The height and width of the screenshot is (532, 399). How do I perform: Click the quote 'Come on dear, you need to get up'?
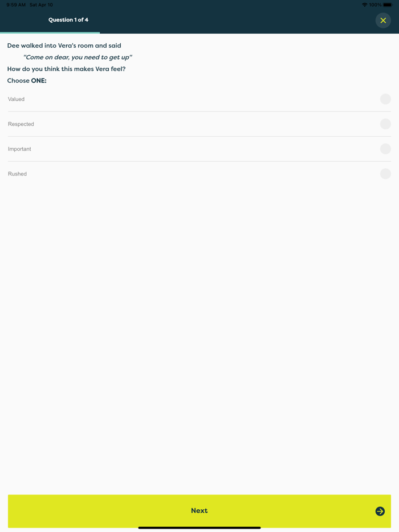[78, 58]
